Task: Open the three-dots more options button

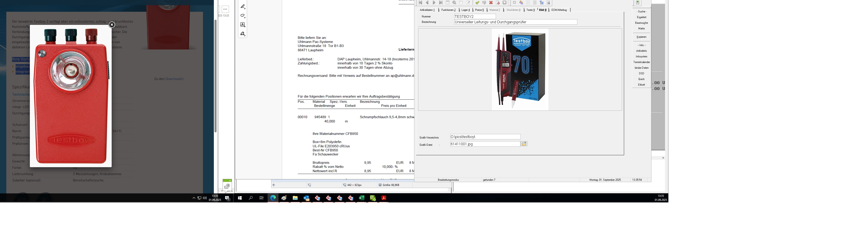Action: coord(225,9)
